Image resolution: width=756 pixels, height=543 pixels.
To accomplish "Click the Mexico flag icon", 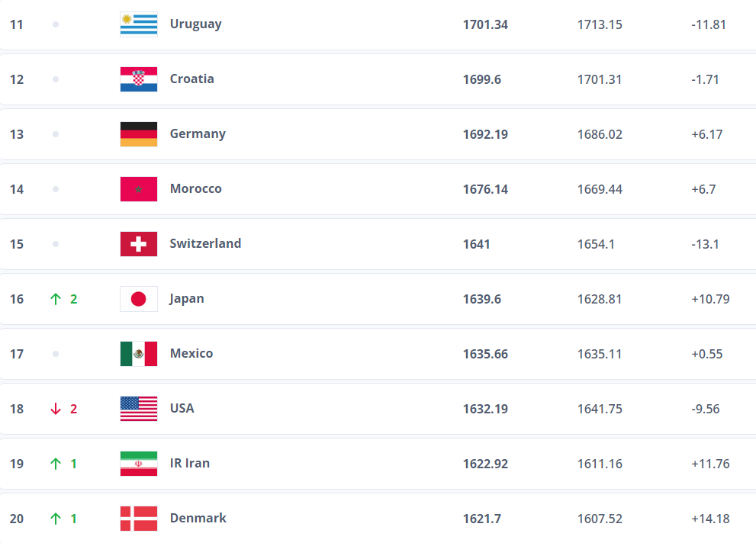I will (x=139, y=354).
